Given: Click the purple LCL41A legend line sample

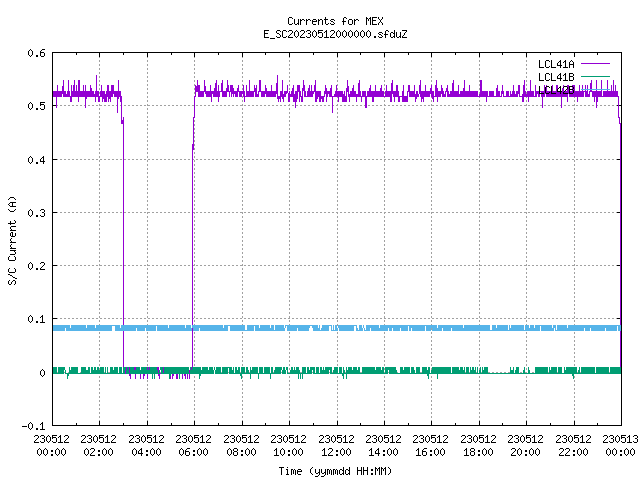Looking at the screenshot, I should click(x=595, y=64).
